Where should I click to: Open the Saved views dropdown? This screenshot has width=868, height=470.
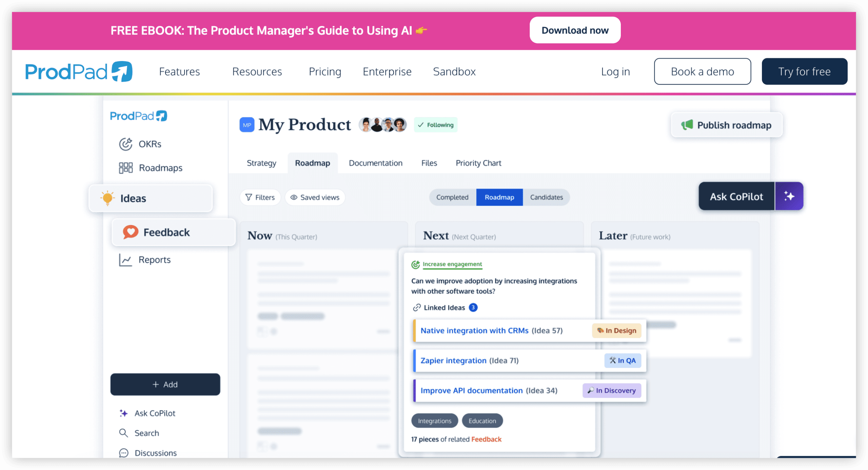coord(315,197)
